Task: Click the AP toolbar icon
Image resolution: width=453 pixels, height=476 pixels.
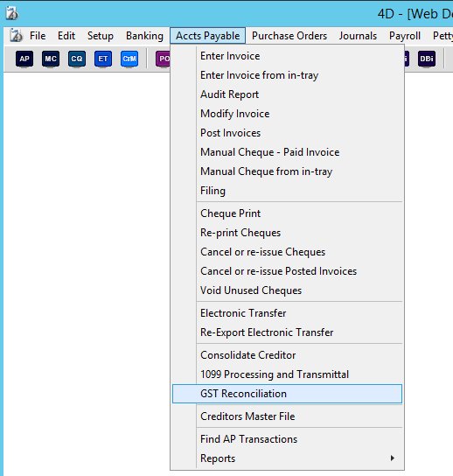Action: 24,59
